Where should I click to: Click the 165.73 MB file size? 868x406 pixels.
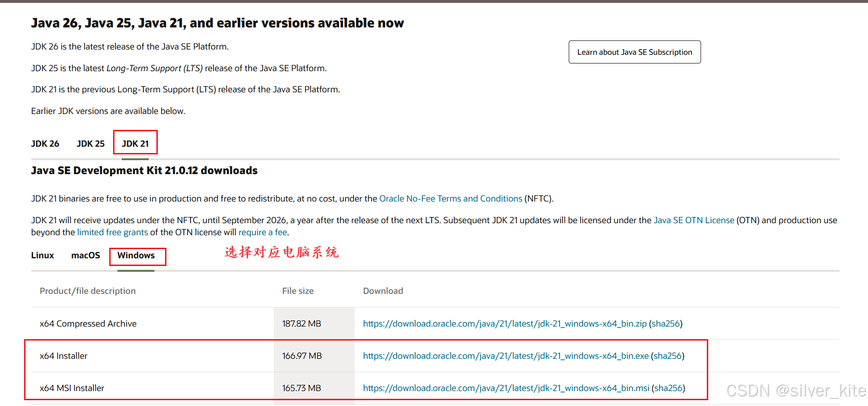[x=302, y=388]
